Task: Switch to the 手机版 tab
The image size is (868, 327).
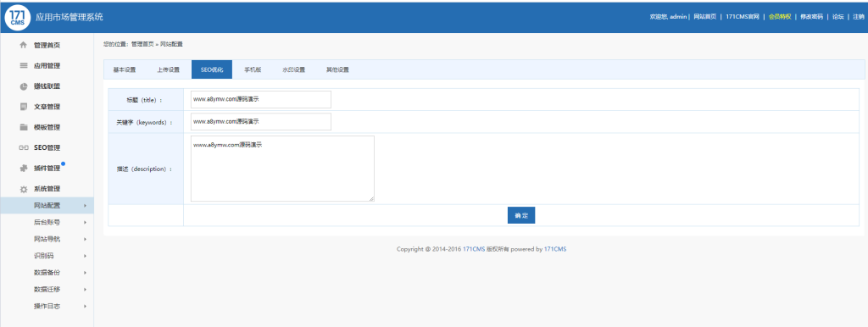Action: click(x=253, y=69)
